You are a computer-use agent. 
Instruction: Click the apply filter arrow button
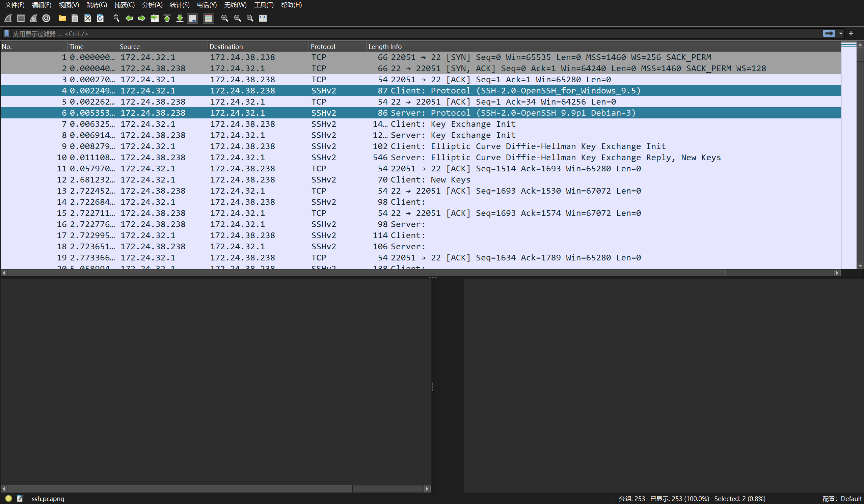tap(829, 34)
